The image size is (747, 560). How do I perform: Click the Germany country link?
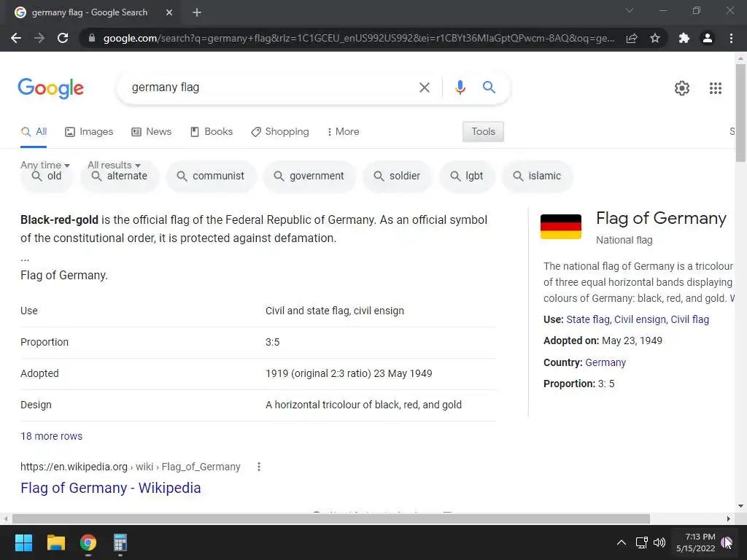[605, 362]
